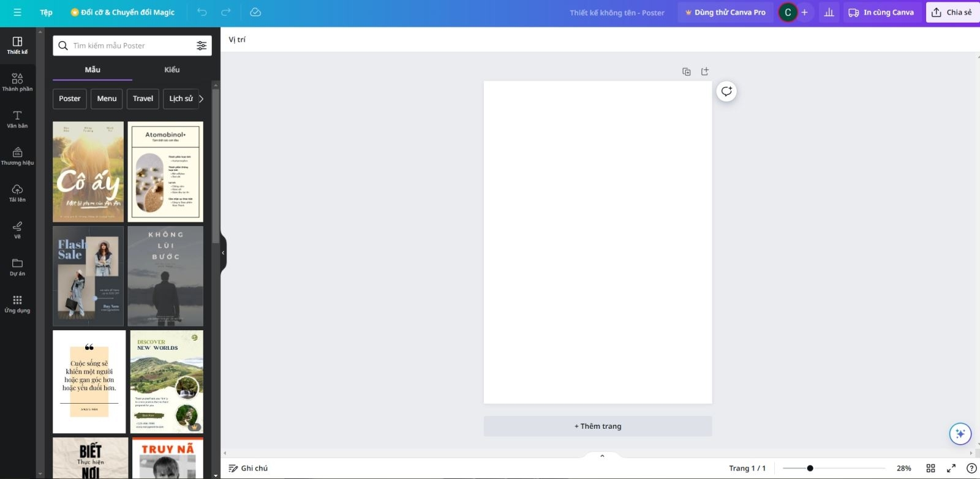Viewport: 980px width, 479px height.
Task: Open the Ứng dụng apps panel
Action: point(17,304)
